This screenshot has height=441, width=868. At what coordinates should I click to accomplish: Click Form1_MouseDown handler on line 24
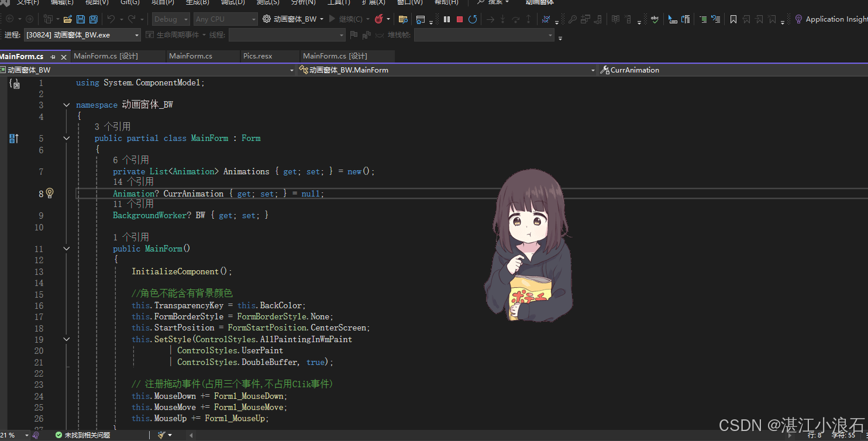249,396
